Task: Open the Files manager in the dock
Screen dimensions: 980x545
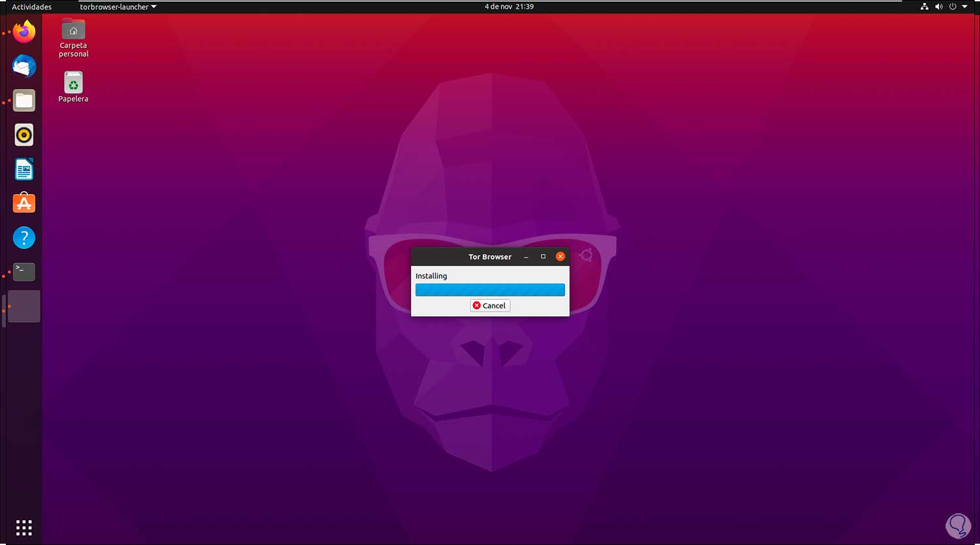Action: click(x=24, y=101)
